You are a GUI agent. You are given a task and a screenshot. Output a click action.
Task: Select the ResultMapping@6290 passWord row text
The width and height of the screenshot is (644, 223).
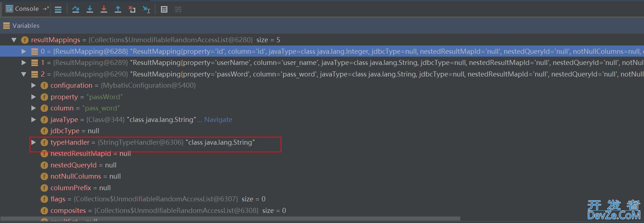[342, 74]
